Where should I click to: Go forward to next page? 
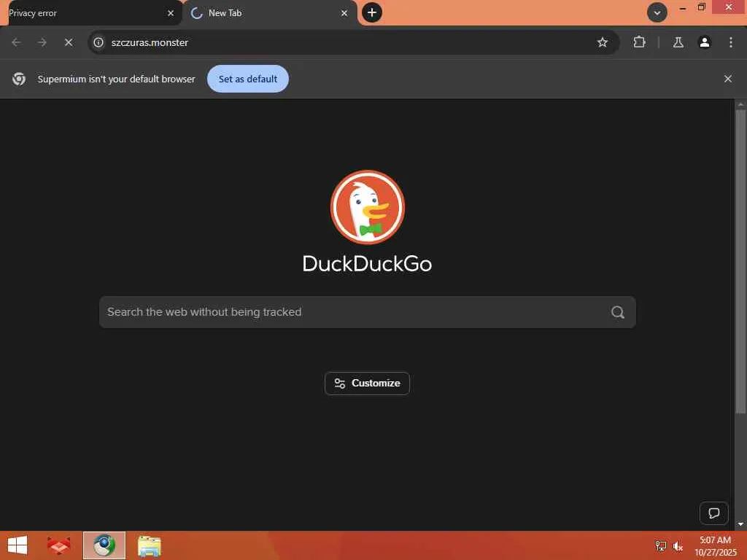(x=42, y=42)
